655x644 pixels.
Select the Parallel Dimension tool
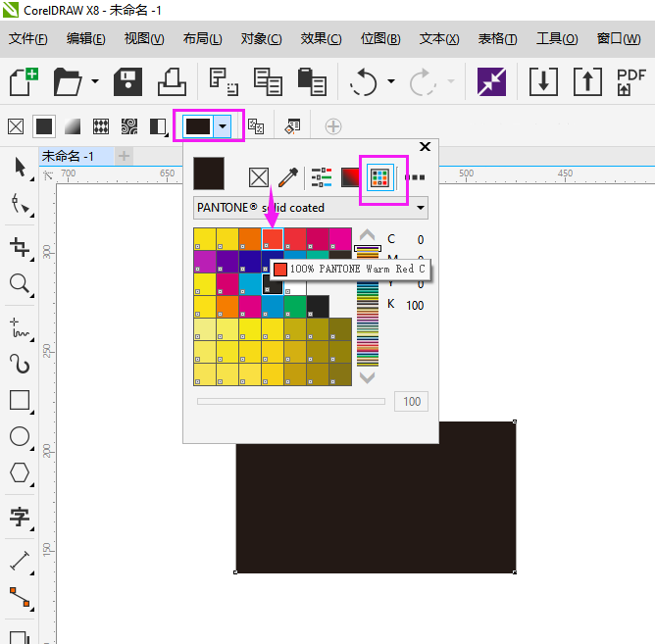point(20,561)
